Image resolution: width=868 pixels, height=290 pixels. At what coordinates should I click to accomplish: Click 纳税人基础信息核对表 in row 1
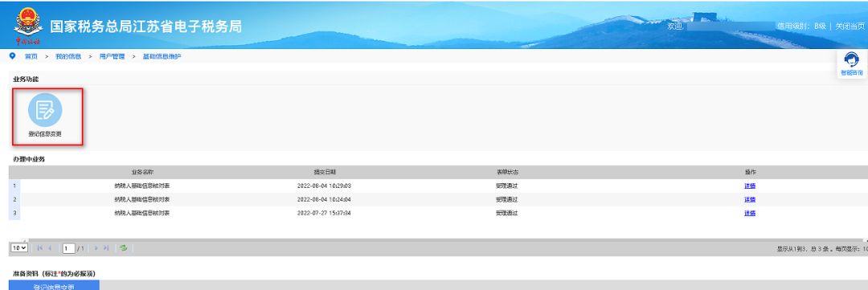(x=142, y=186)
